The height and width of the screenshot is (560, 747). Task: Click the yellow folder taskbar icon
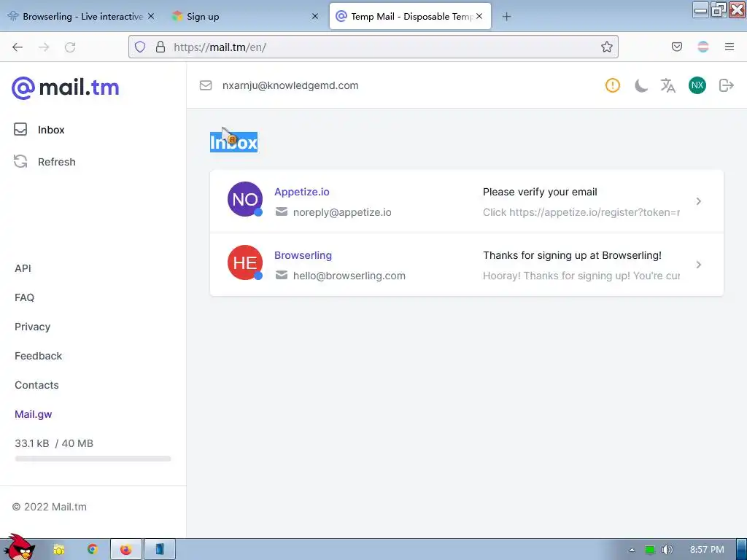[59, 550]
